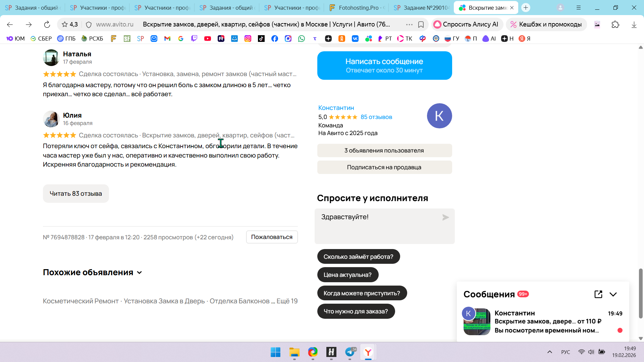644x362 pixels.
Task: Open messages in a new window
Action: 598,294
